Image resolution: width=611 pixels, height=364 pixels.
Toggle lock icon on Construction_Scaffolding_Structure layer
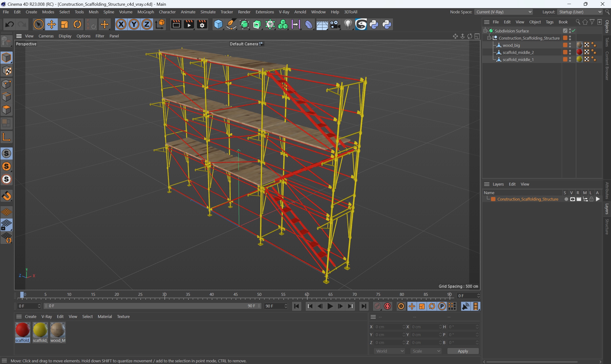pyautogui.click(x=591, y=199)
